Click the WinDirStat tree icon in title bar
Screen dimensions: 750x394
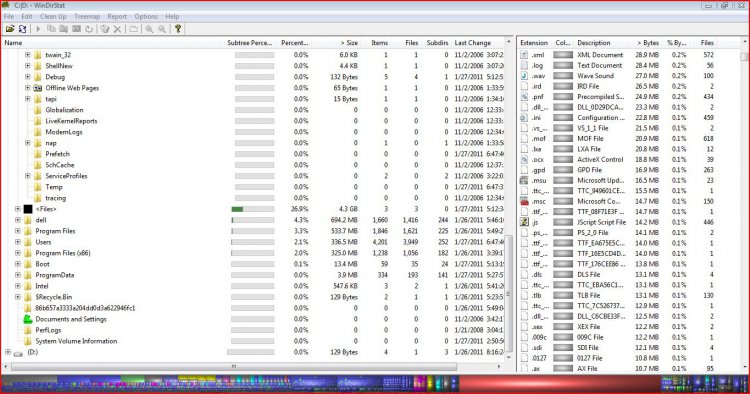click(x=6, y=5)
